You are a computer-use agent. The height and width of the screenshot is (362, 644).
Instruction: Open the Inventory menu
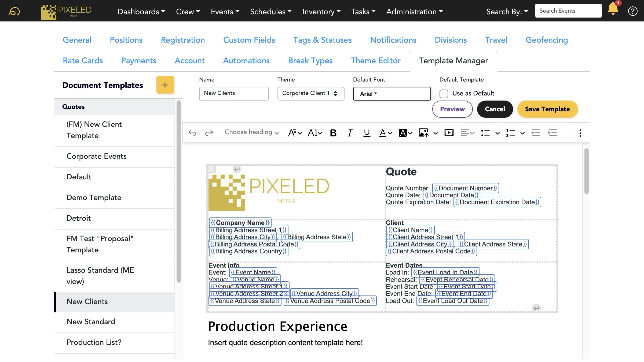[x=321, y=11]
